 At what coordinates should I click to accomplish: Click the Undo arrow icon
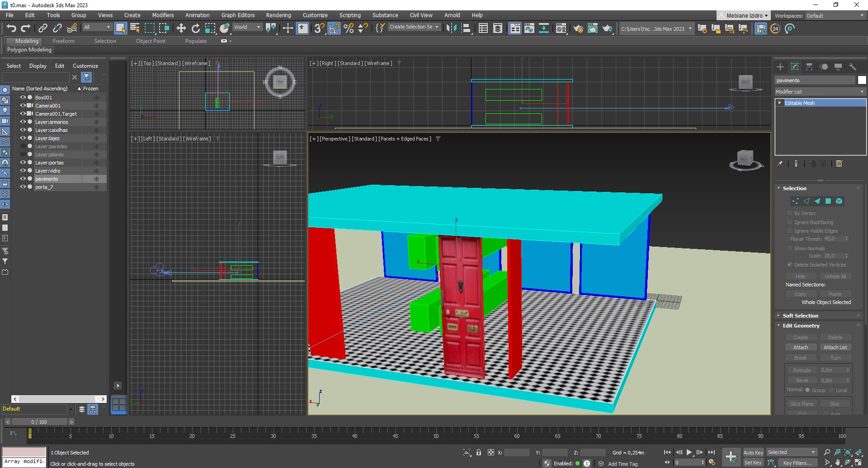click(x=11, y=28)
